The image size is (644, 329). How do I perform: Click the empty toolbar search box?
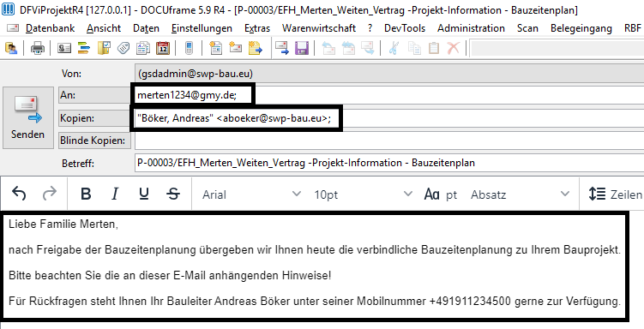point(557,48)
